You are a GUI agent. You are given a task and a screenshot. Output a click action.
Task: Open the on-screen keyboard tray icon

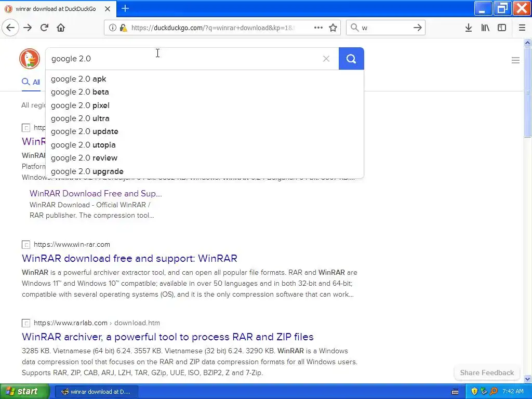tap(455, 392)
